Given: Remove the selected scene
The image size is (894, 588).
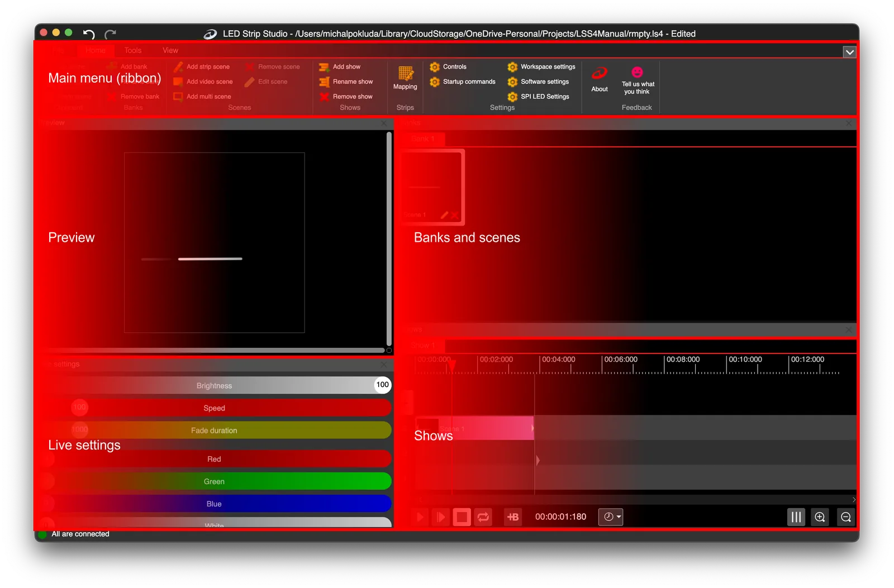Looking at the screenshot, I should [273, 66].
